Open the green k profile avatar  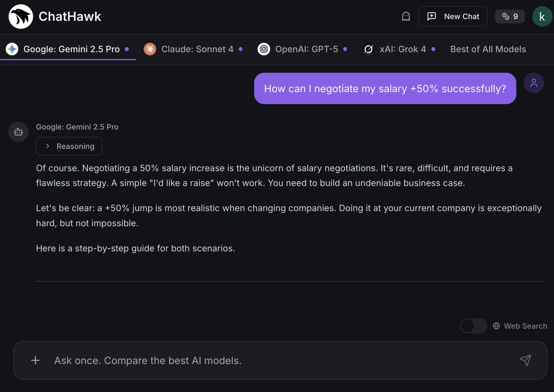tap(542, 17)
